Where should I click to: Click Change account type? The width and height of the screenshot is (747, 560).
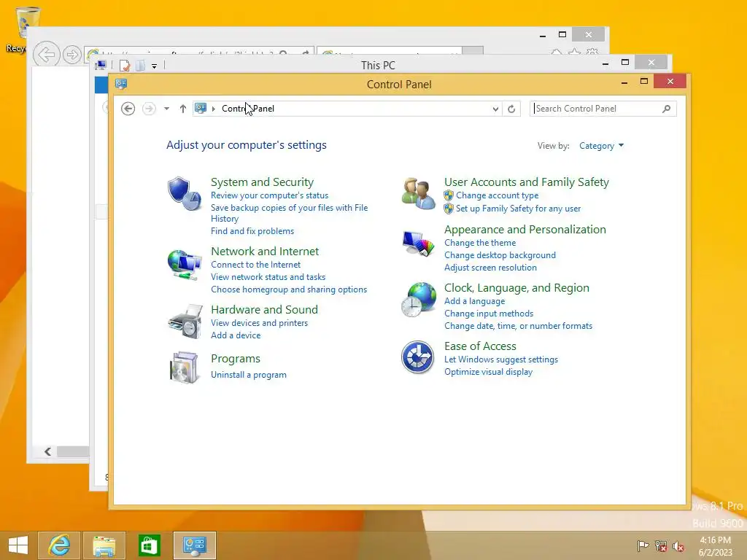497,195
